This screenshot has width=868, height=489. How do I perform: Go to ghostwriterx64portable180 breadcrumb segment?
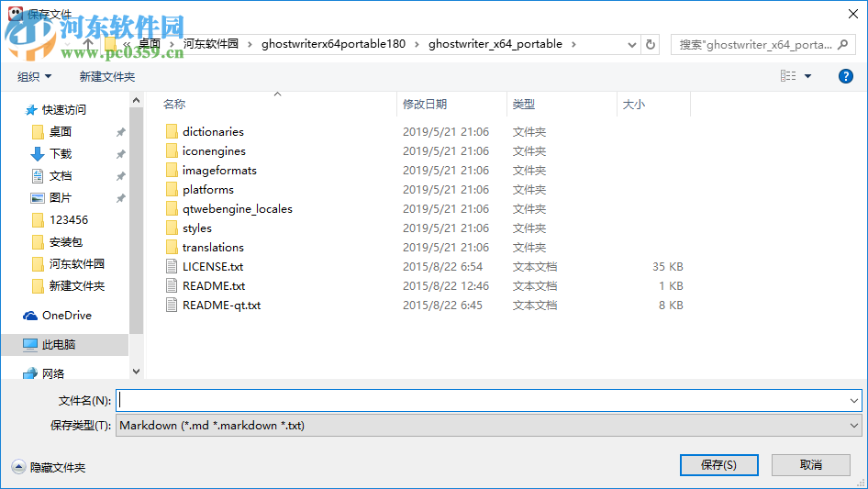point(333,44)
